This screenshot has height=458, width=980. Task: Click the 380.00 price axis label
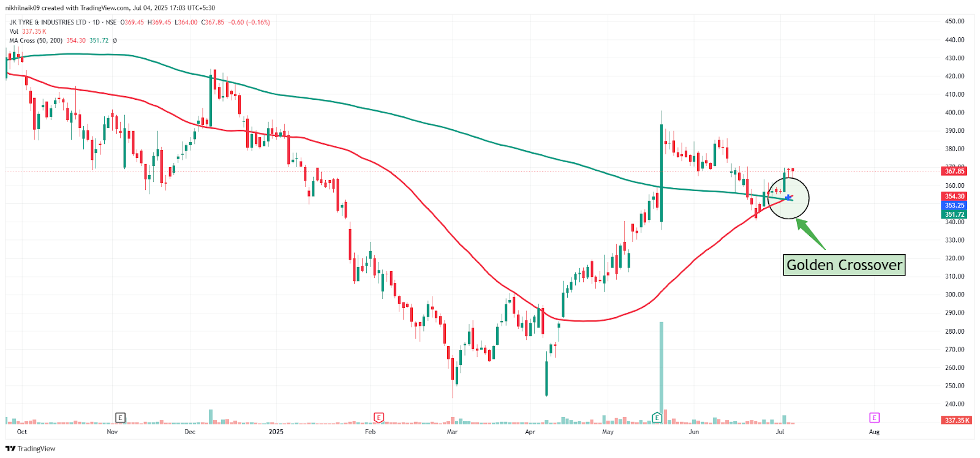click(954, 149)
